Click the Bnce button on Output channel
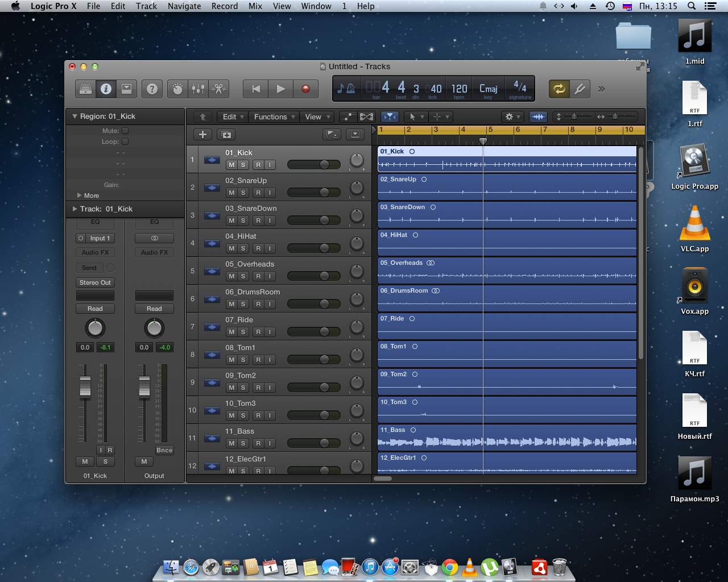 (x=164, y=450)
